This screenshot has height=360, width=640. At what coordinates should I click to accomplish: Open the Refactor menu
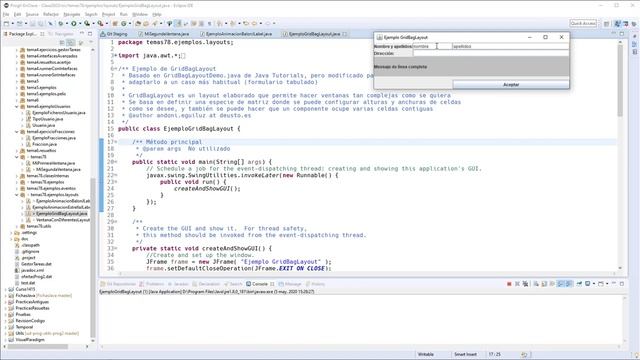(51, 14)
